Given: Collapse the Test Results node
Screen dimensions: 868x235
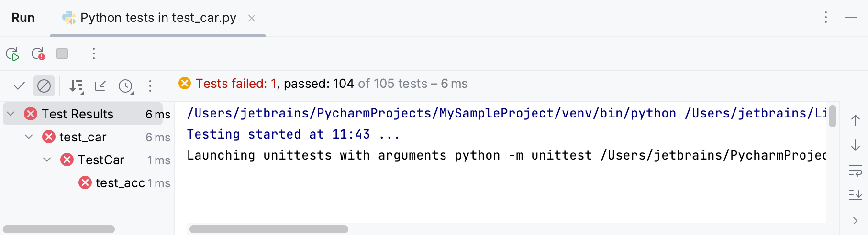Looking at the screenshot, I should [11, 114].
